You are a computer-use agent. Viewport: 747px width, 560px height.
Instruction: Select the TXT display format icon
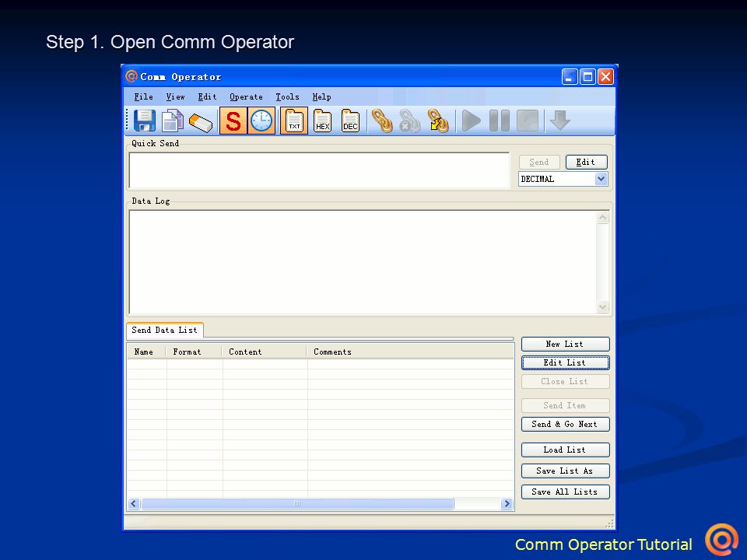294,121
